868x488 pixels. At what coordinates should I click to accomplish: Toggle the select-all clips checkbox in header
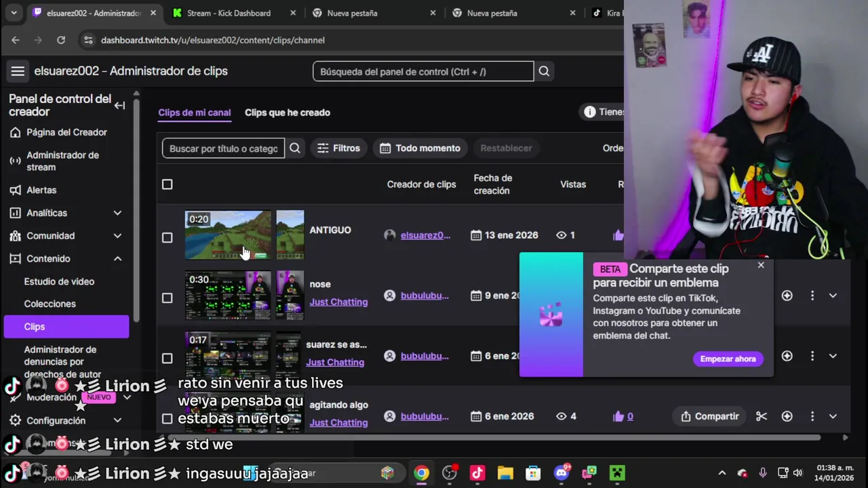[x=167, y=184]
